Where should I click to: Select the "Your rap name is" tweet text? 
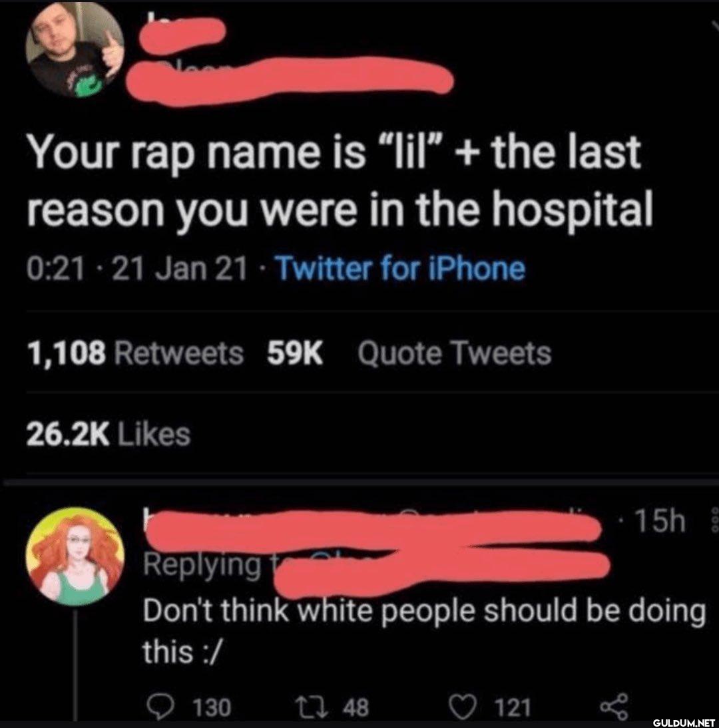coord(340,180)
